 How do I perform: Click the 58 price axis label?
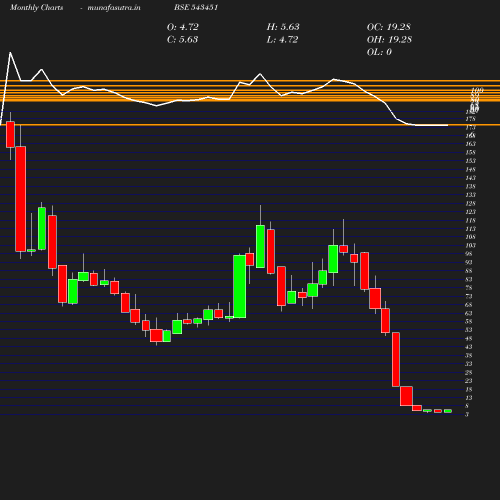tap(469, 321)
